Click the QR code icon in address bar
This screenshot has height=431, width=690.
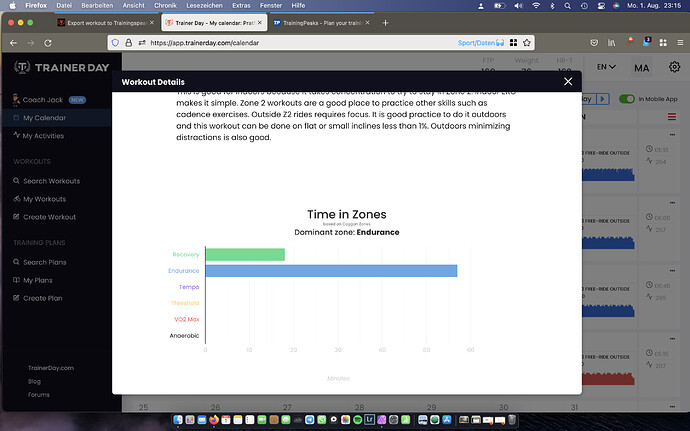click(513, 43)
